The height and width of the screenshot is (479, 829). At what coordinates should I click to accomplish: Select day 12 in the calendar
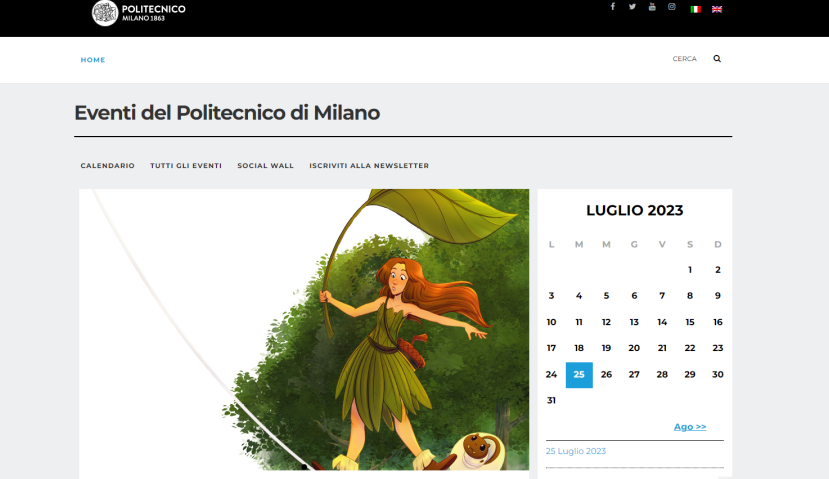(x=606, y=322)
